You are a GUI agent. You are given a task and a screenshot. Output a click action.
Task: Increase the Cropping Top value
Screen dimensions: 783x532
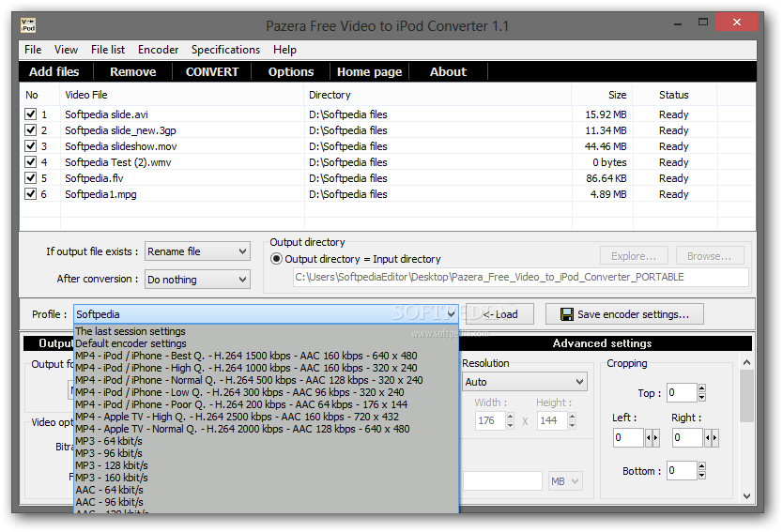coord(701,388)
